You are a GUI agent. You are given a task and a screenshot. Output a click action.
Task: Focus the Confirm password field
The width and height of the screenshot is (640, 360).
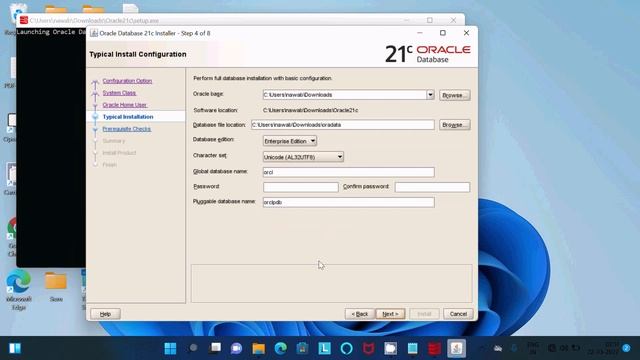point(432,187)
